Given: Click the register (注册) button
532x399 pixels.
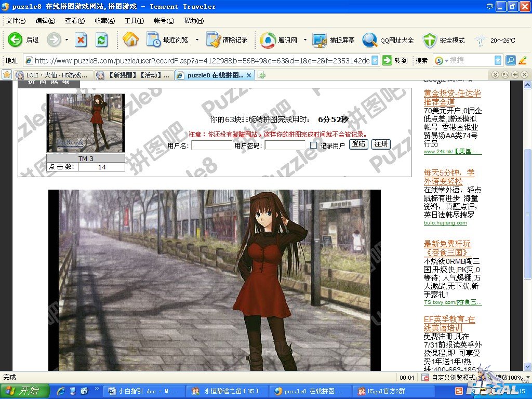Looking at the screenshot, I should [381, 144].
